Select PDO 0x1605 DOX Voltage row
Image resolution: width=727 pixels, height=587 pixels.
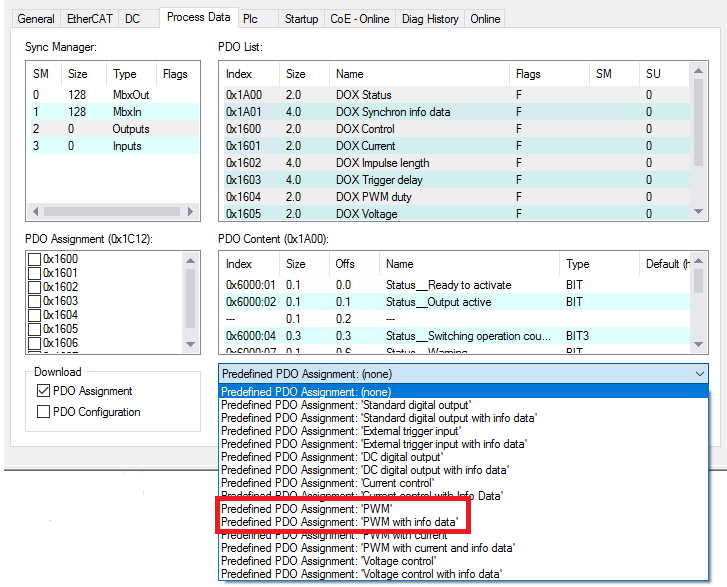[457, 213]
